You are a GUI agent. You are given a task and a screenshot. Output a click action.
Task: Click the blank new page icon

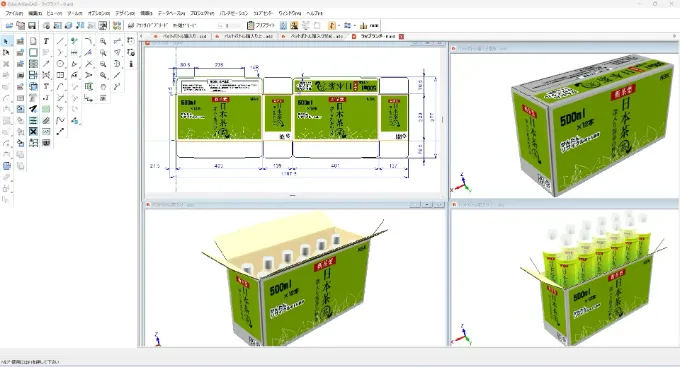[33, 41]
